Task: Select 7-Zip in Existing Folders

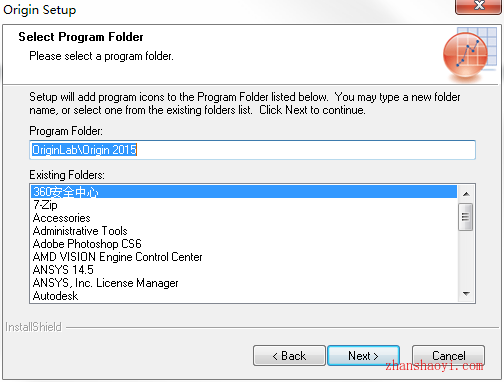Action: pos(244,205)
